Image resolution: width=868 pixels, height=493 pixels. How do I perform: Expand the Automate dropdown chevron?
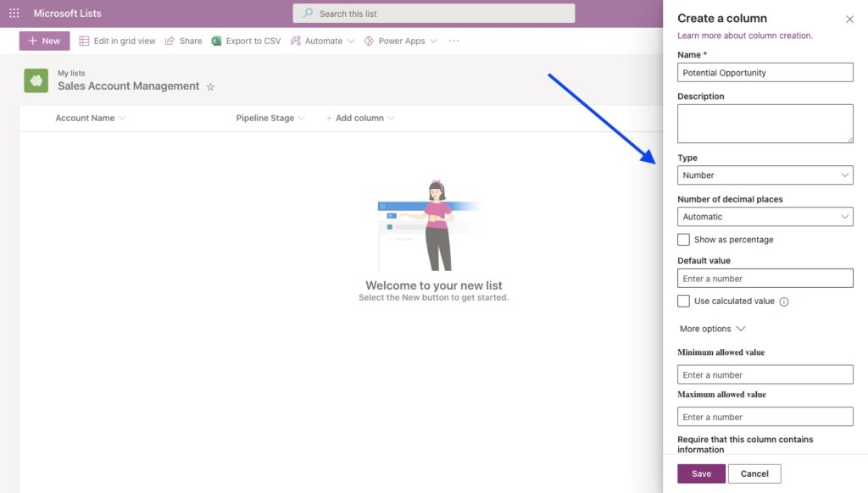pos(351,41)
